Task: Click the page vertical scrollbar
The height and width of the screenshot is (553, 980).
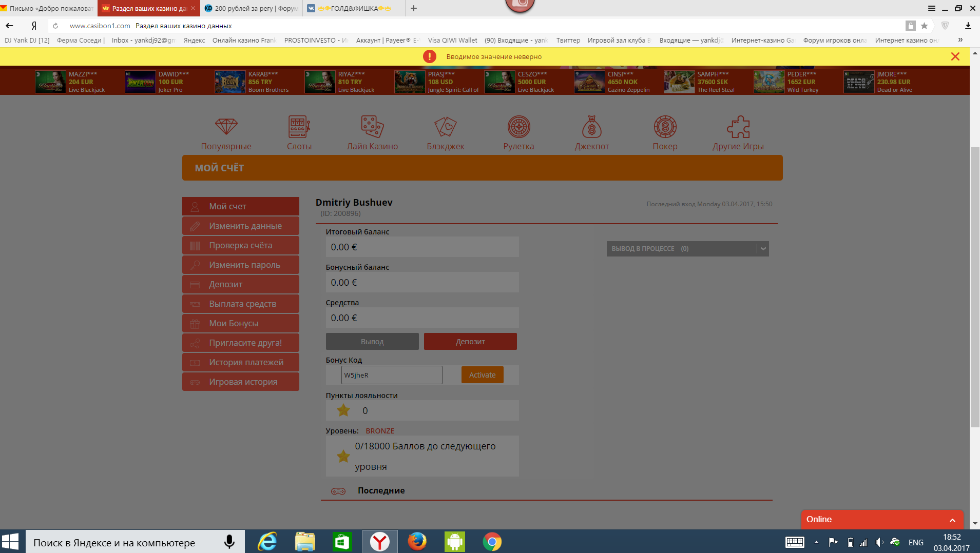Action: 975,287
